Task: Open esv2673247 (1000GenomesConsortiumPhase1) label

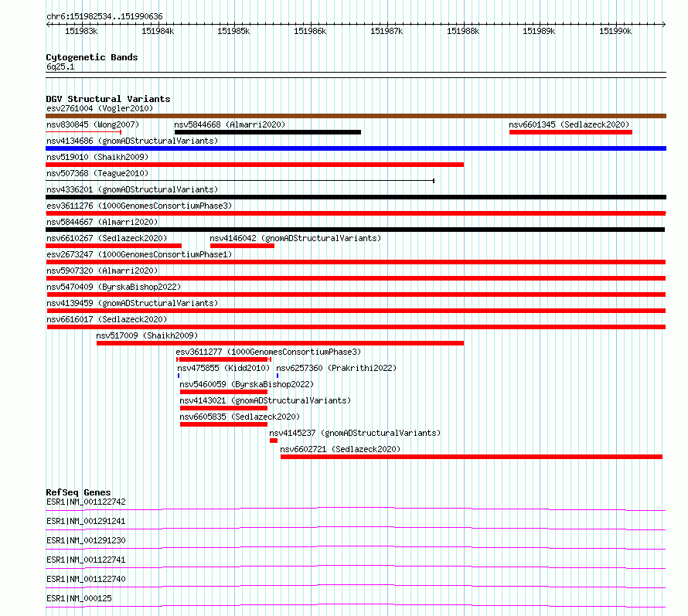Action: coord(139,254)
